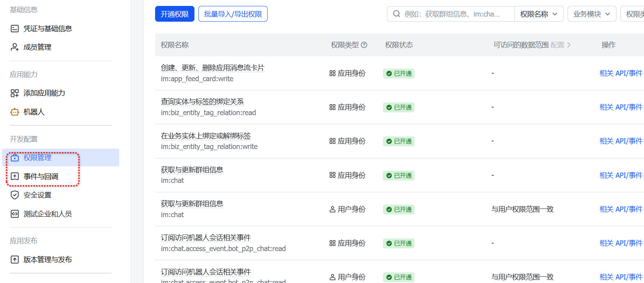
Task: Click the test enterprise code icon
Action: point(15,214)
